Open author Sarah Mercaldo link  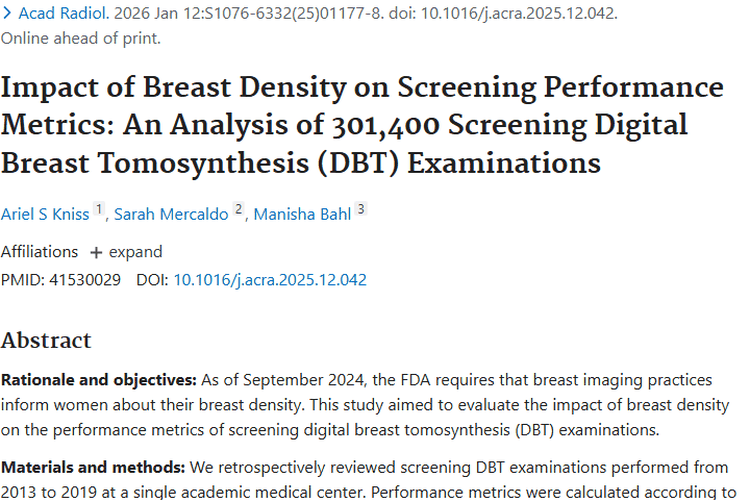[171, 214]
